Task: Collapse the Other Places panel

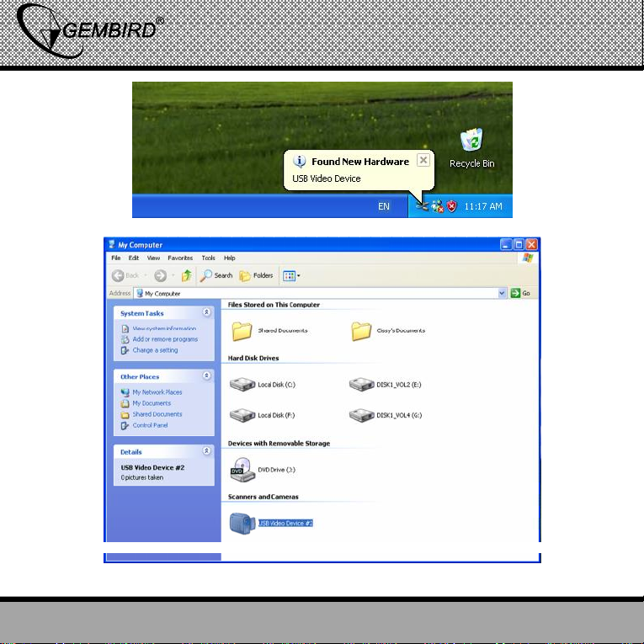Action: 207,376
